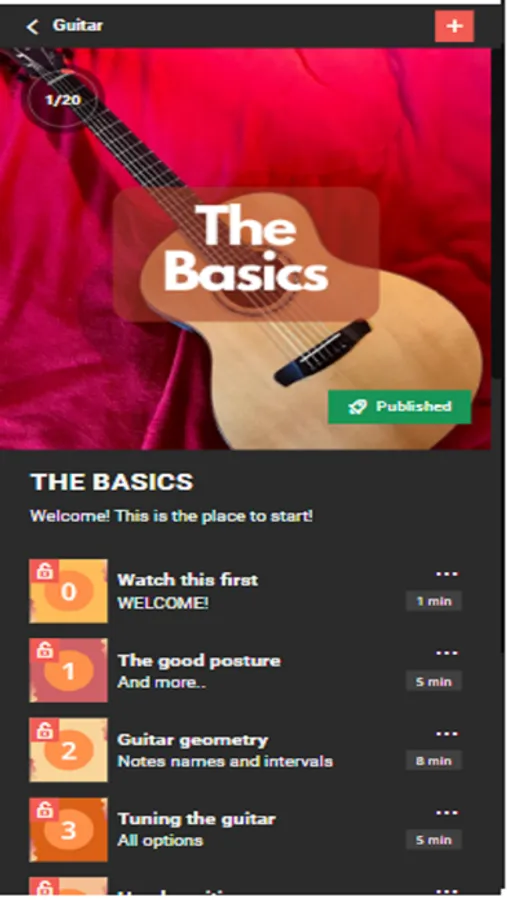Open options menu for Watch this first
507x900 pixels.
[447, 574]
